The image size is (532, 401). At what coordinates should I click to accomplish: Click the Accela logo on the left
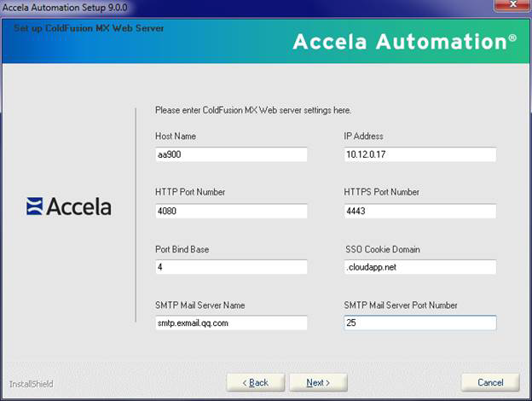(x=69, y=206)
